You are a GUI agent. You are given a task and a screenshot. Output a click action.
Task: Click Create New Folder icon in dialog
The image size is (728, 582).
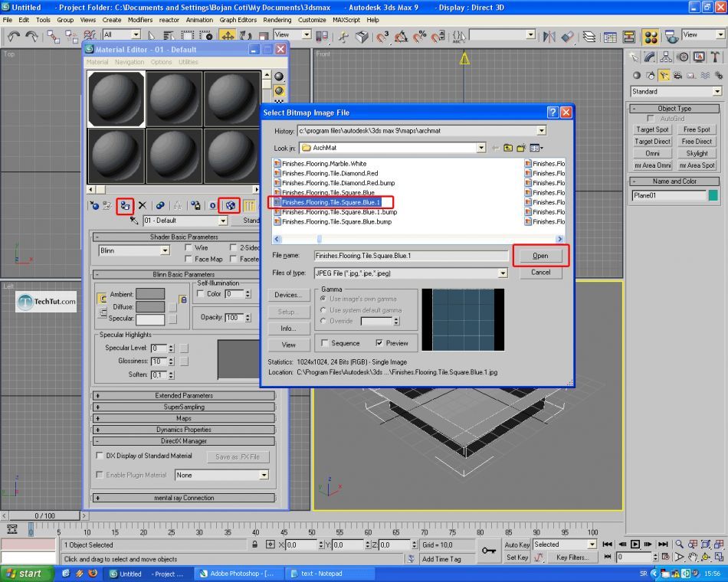[x=521, y=148]
